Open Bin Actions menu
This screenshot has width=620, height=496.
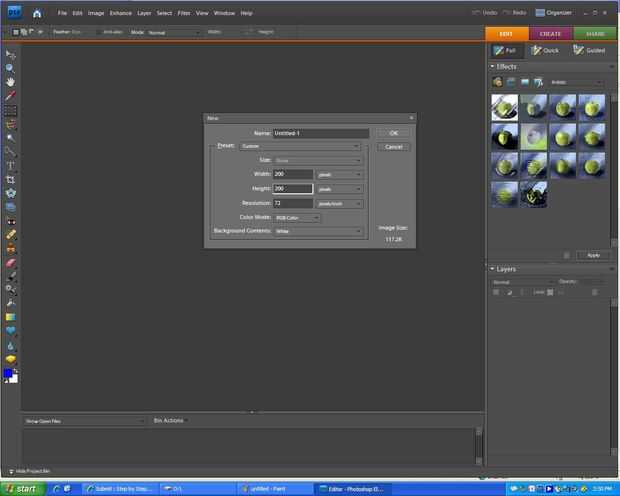[x=170, y=420]
